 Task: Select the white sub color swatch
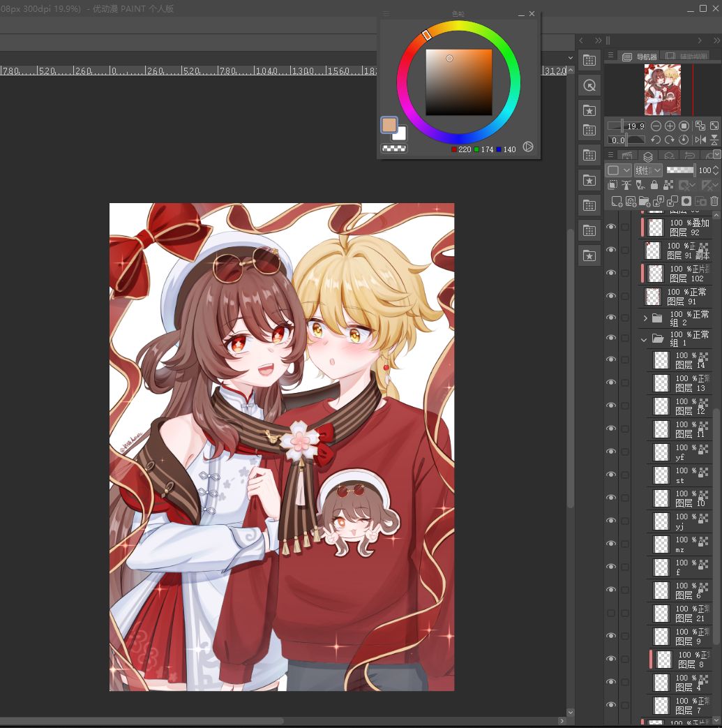tap(400, 134)
